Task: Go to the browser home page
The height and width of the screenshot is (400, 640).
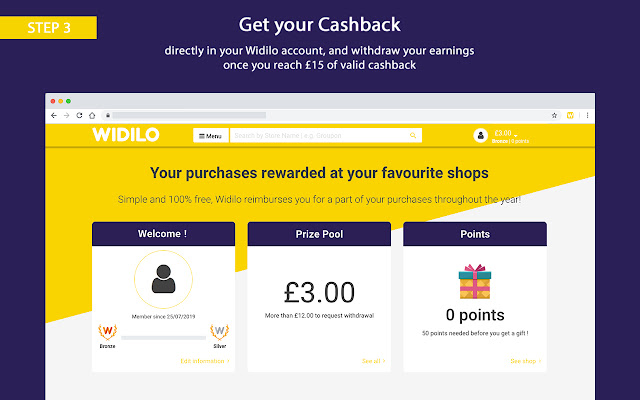Action: [x=92, y=115]
